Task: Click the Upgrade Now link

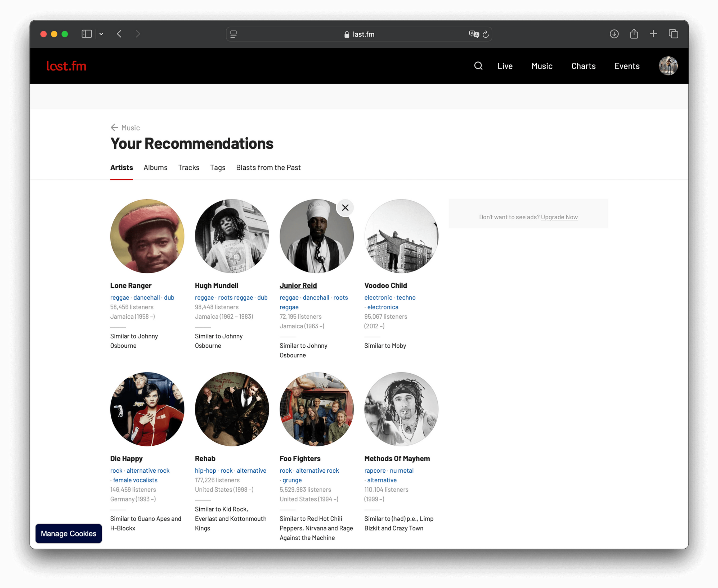Action: pos(559,217)
